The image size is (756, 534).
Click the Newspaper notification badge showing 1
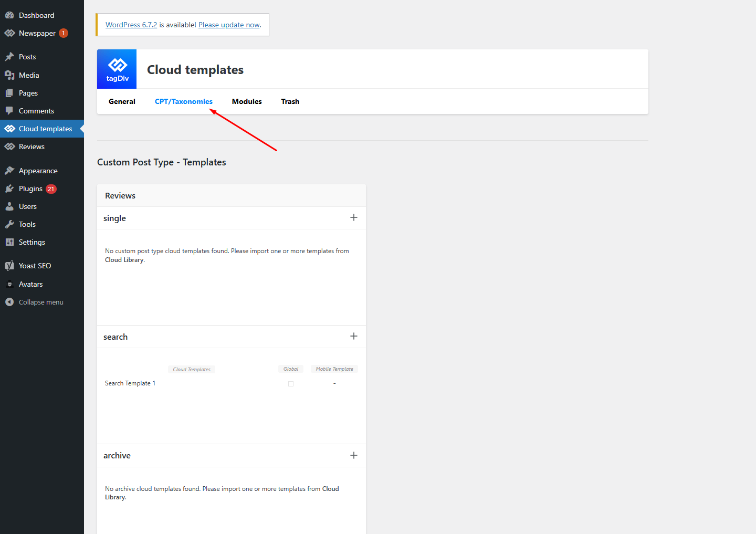pos(64,33)
